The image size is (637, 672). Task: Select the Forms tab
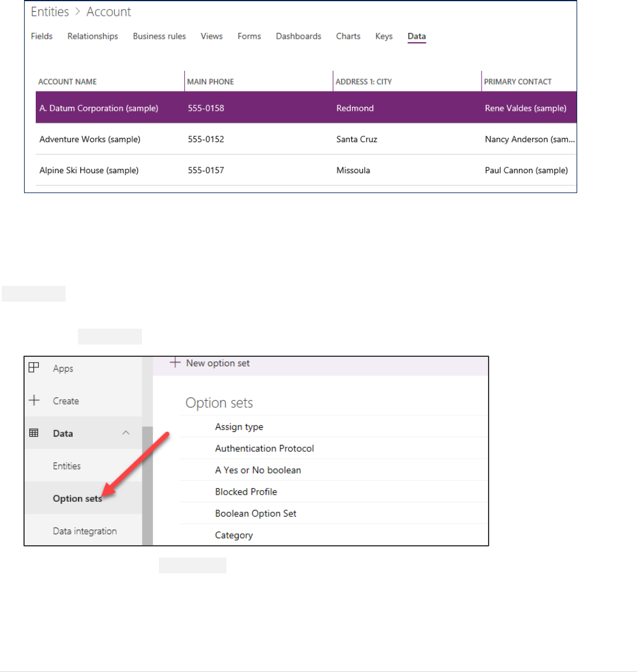click(249, 36)
